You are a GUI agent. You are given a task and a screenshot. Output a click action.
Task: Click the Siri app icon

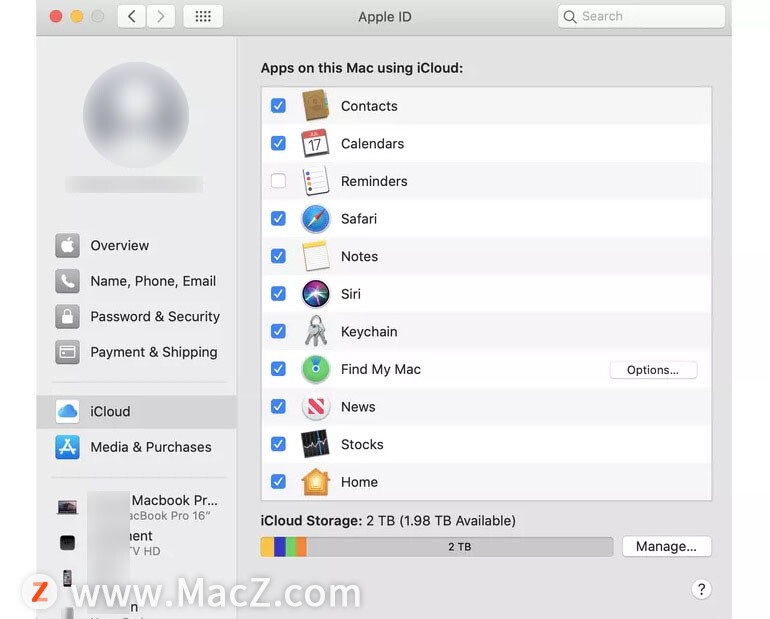point(315,294)
